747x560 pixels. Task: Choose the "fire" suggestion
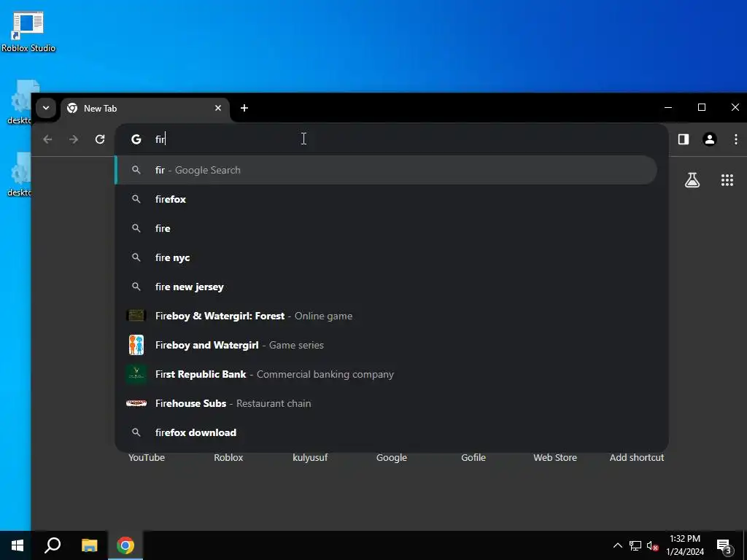coord(387,228)
